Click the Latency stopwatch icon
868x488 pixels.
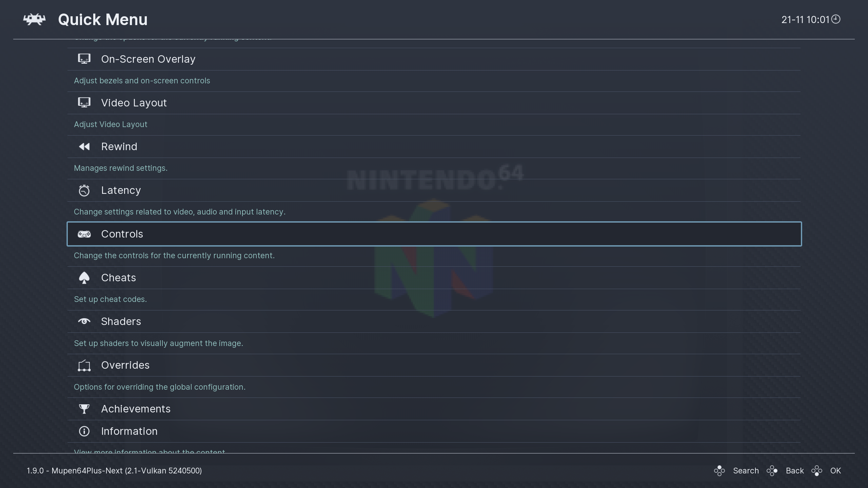(84, 190)
